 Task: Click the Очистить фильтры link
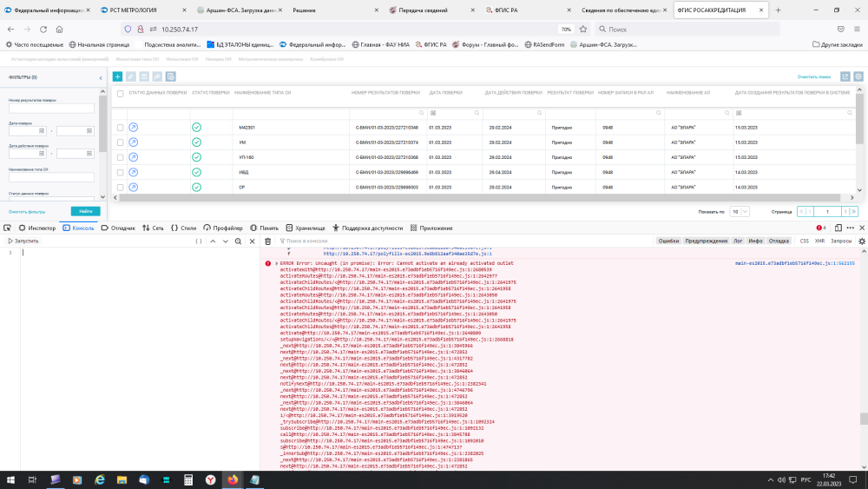pyautogui.click(x=27, y=211)
